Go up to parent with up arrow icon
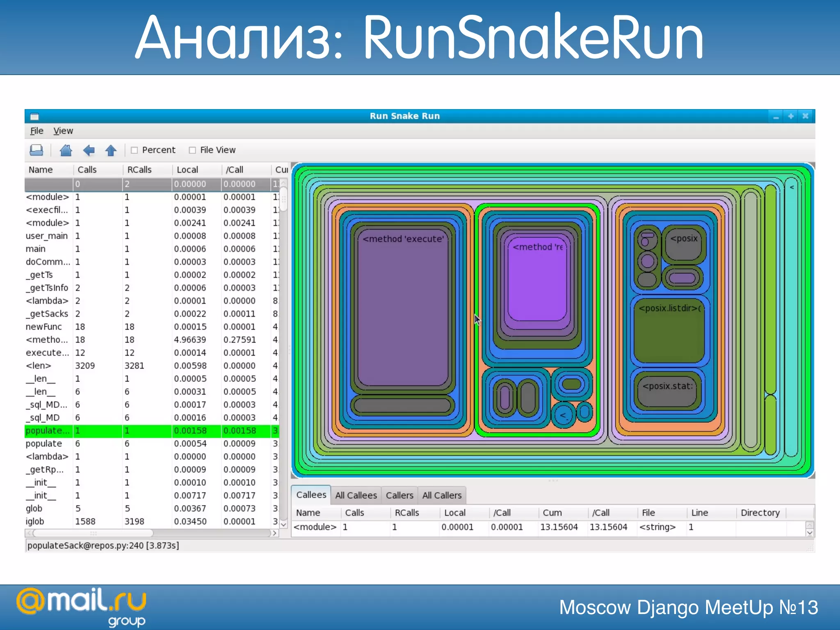840x630 pixels. coord(111,150)
